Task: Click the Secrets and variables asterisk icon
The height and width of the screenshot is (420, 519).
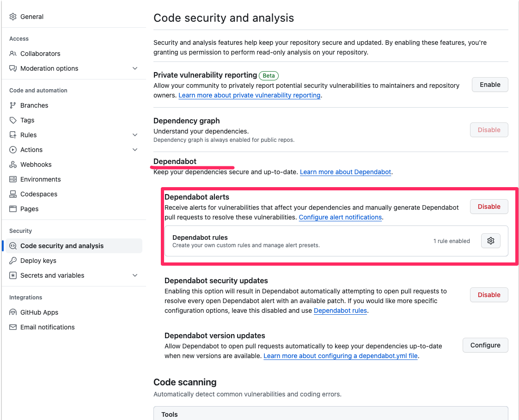Action: coord(13,275)
